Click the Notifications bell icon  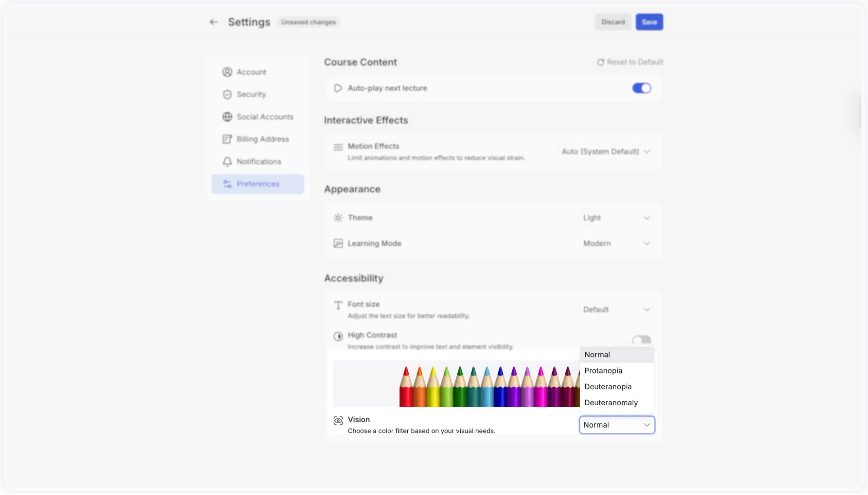click(227, 162)
